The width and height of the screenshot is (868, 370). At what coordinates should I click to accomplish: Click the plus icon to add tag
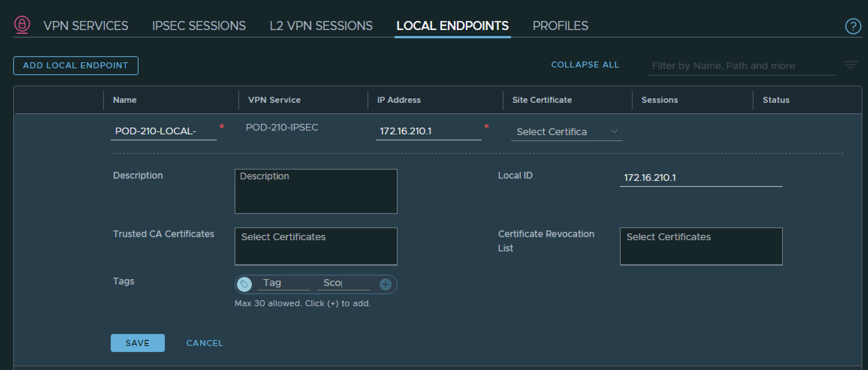385,284
